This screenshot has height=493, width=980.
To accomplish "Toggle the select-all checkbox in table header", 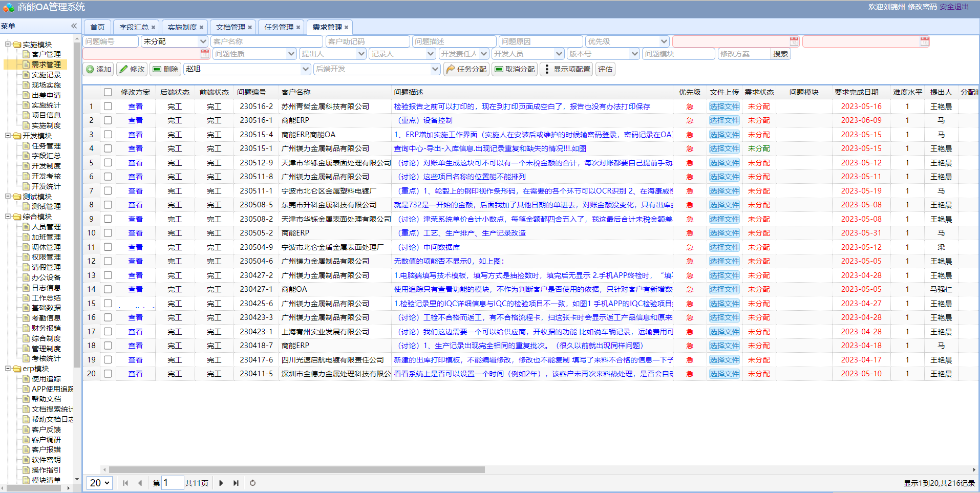I will click(x=108, y=92).
